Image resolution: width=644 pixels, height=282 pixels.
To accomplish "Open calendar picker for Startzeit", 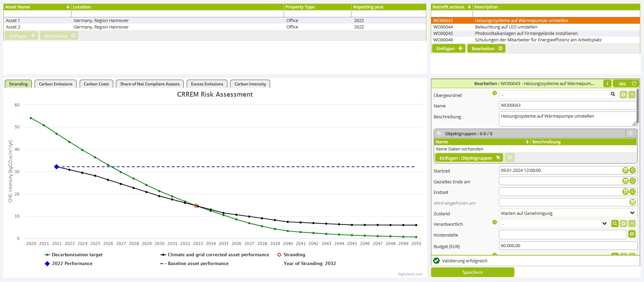I will (x=625, y=170).
